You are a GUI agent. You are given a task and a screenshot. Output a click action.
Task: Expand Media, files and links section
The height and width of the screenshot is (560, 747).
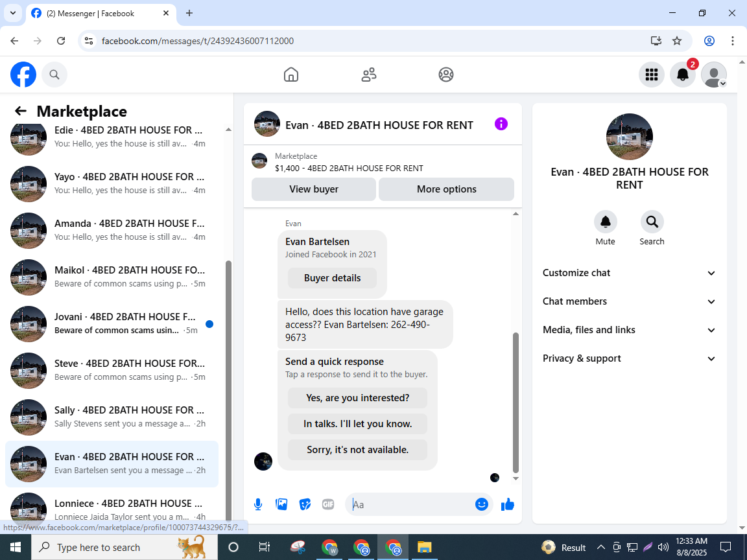[x=629, y=330]
